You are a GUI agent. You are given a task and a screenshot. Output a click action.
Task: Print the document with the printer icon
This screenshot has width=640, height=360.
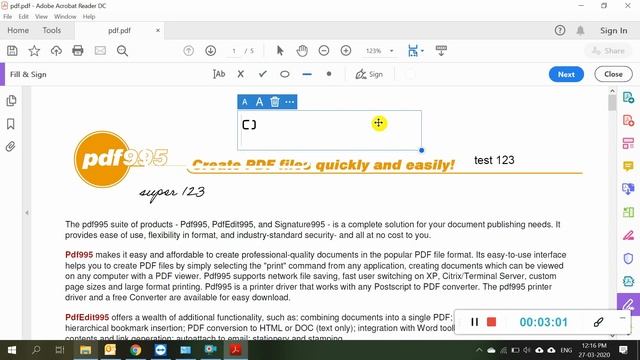click(78, 51)
